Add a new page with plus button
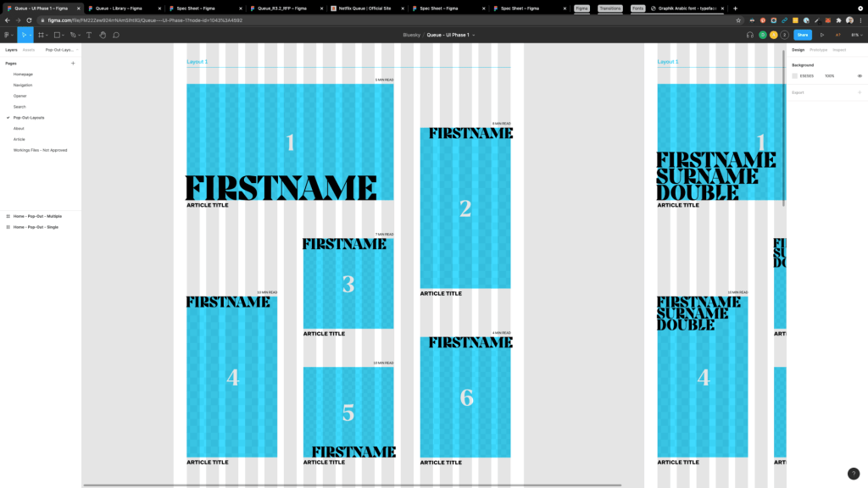Viewport: 868px width, 488px height. coord(73,63)
